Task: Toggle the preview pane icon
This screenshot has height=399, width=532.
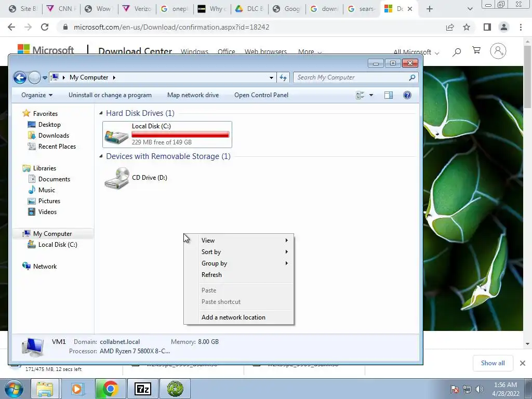Action: pyautogui.click(x=389, y=95)
